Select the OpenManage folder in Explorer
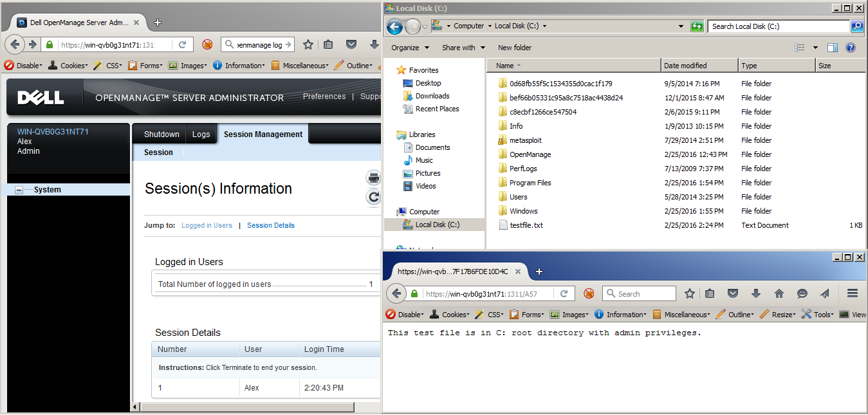 (530, 154)
